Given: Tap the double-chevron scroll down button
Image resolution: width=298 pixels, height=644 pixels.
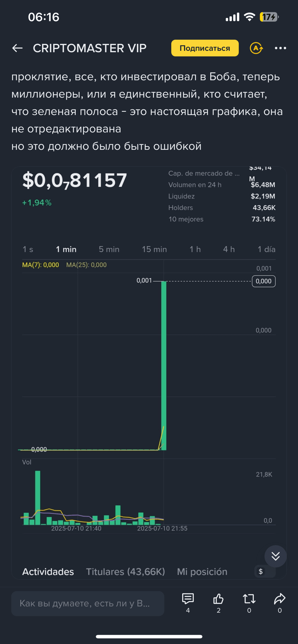Looking at the screenshot, I should (x=276, y=556).
